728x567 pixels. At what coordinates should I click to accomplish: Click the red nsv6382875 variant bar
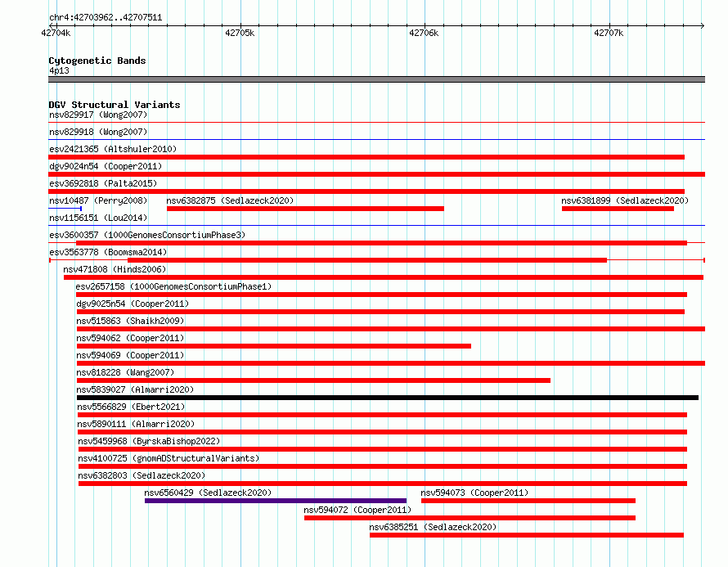pos(305,209)
